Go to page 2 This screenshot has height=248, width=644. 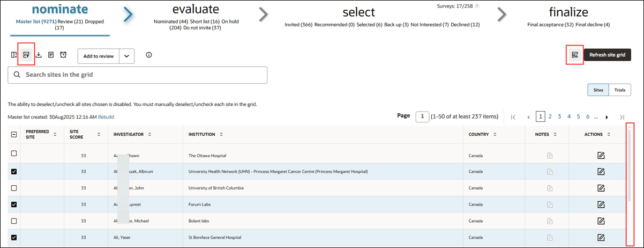click(x=550, y=116)
